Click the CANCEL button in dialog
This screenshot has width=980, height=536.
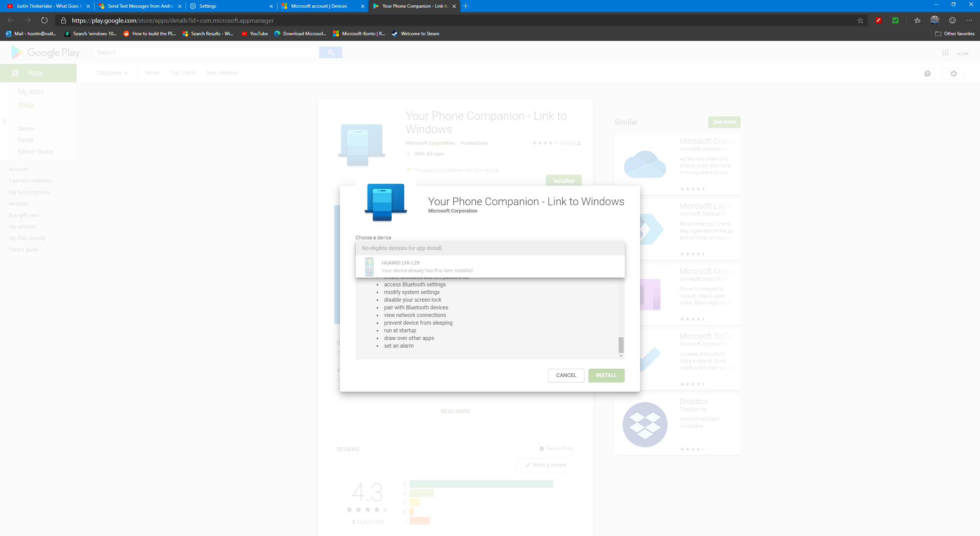(566, 376)
